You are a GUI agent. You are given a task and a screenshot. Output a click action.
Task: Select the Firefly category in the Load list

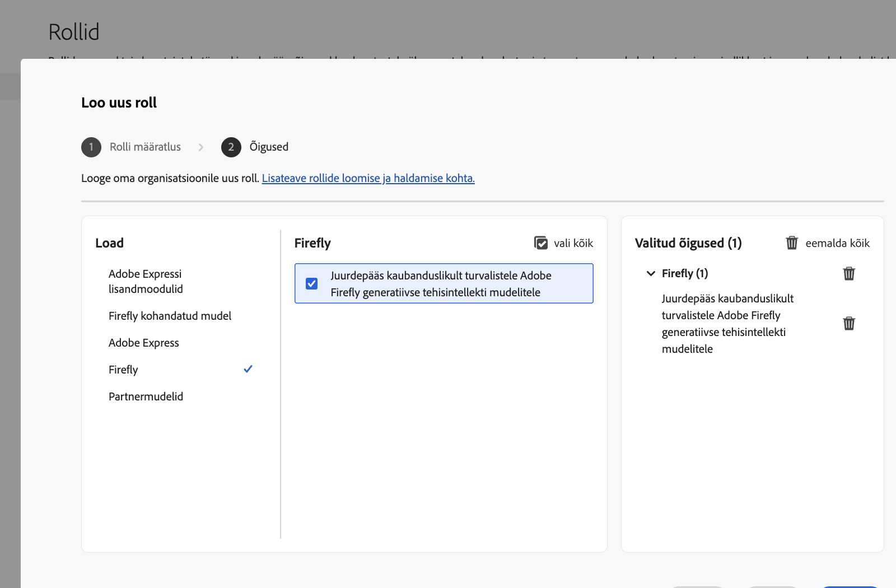click(123, 370)
